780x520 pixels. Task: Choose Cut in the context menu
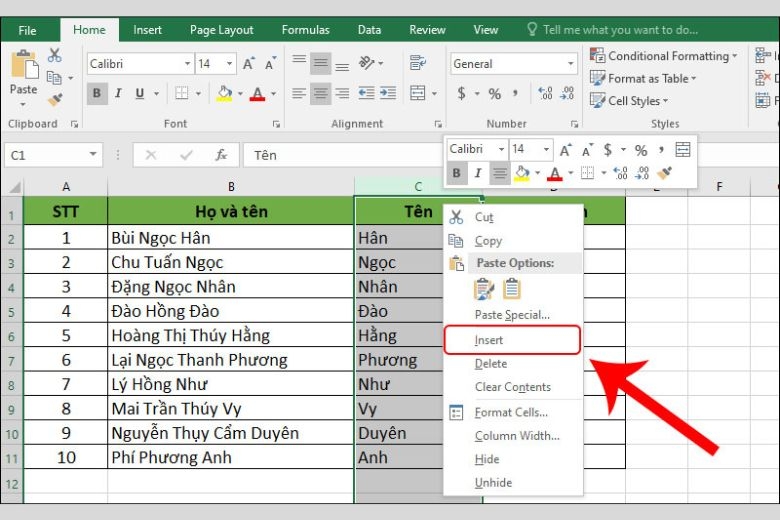pos(512,217)
